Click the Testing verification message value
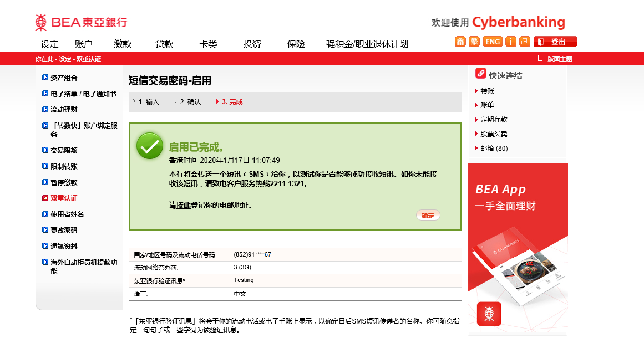644x343 pixels. (244, 280)
